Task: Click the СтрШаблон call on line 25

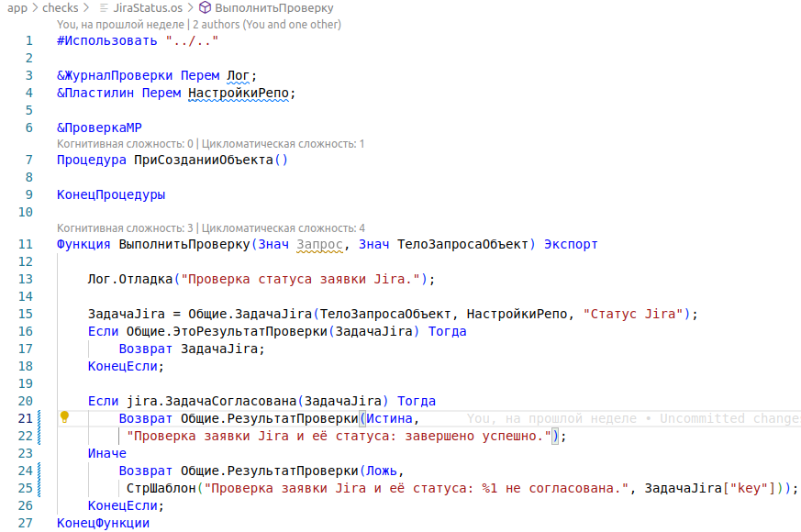Action: click(161, 489)
